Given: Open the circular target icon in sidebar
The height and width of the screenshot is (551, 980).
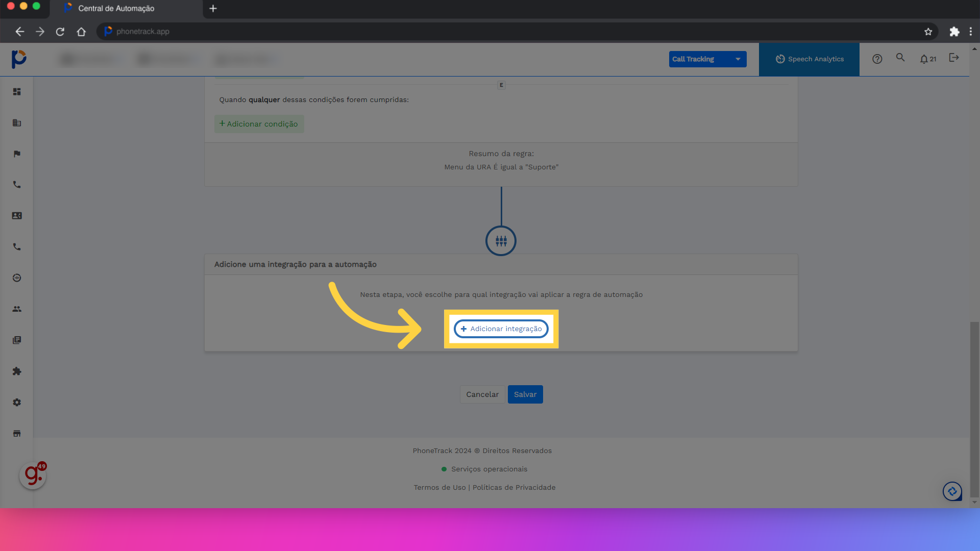Looking at the screenshot, I should (17, 278).
